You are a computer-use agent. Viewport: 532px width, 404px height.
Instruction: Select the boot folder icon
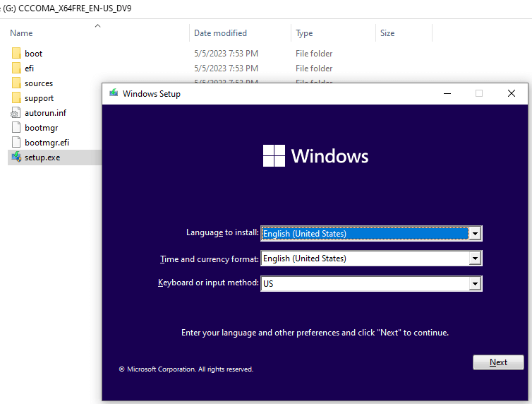16,53
